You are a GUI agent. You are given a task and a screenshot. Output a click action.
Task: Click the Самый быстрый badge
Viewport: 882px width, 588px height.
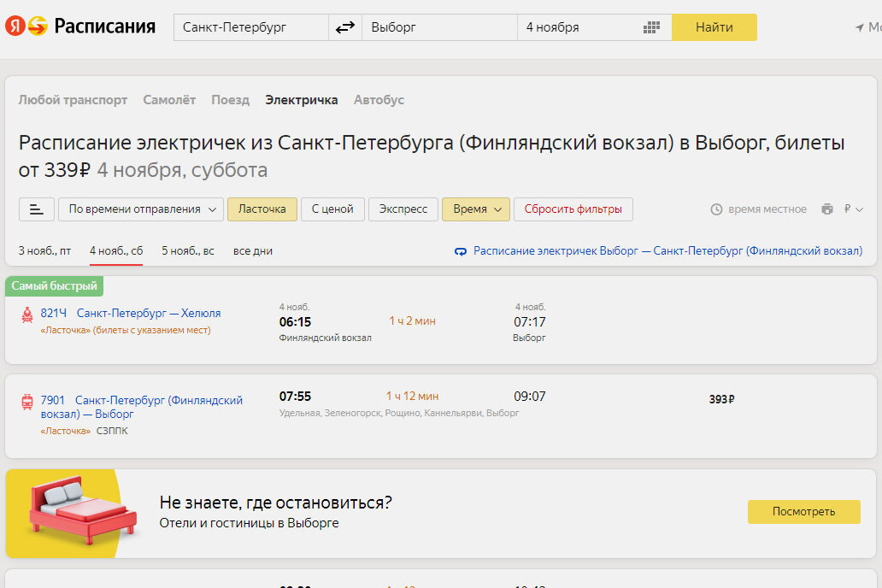point(54,285)
